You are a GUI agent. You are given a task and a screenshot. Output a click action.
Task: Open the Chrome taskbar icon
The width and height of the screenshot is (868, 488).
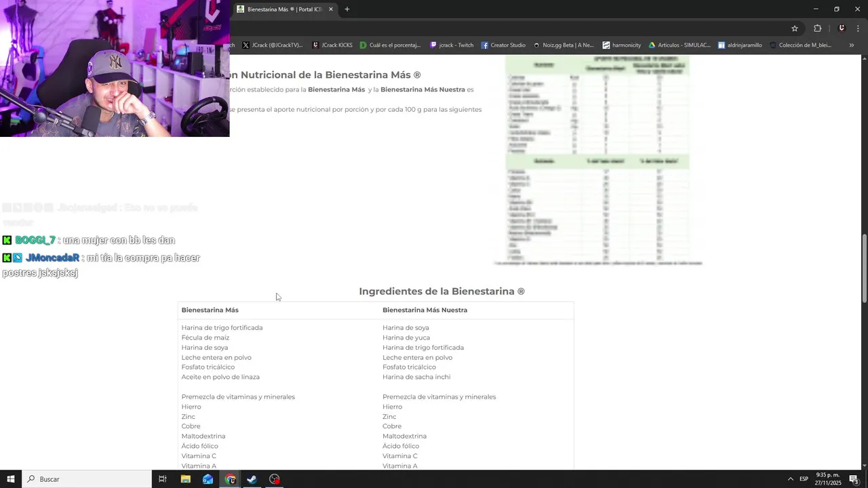pos(230,479)
